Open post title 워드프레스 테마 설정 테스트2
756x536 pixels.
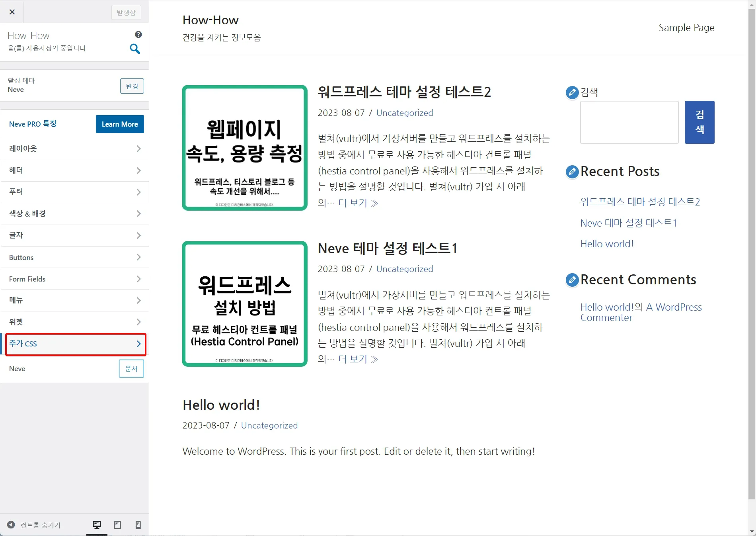coord(404,92)
